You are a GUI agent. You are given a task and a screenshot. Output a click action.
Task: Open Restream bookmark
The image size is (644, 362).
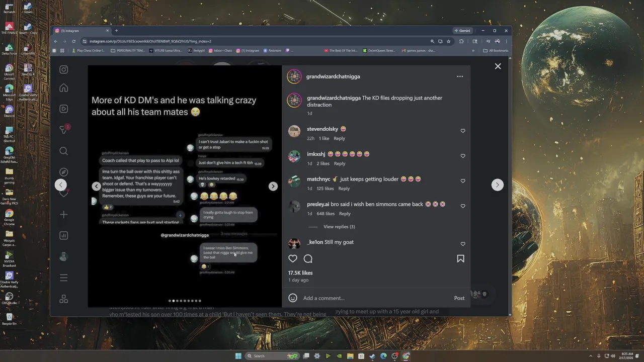click(x=272, y=50)
